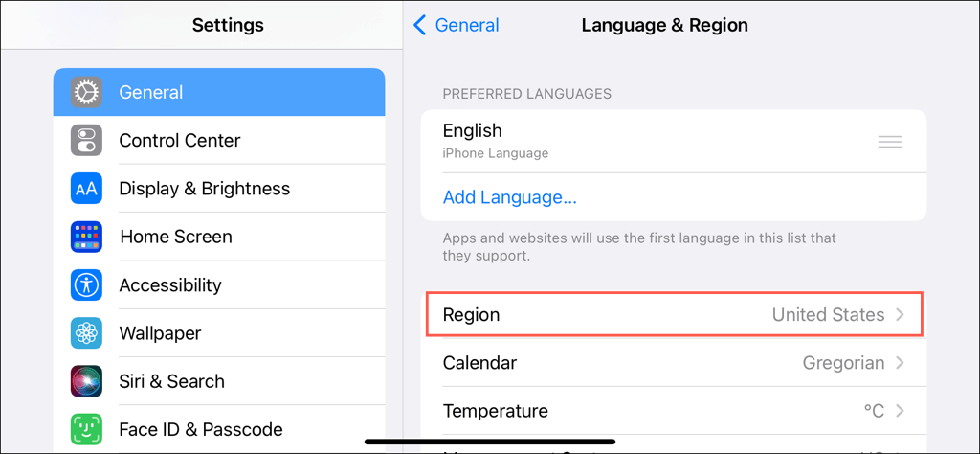The width and height of the screenshot is (980, 454).
Task: Tap the General gear icon
Action: click(x=86, y=93)
